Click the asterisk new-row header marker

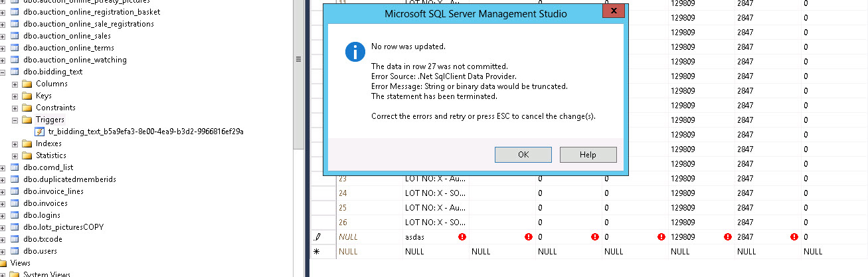(317, 252)
